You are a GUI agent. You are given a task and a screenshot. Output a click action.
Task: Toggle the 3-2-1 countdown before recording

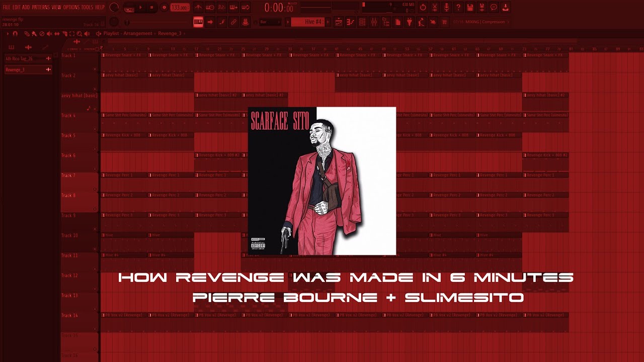pos(221,8)
